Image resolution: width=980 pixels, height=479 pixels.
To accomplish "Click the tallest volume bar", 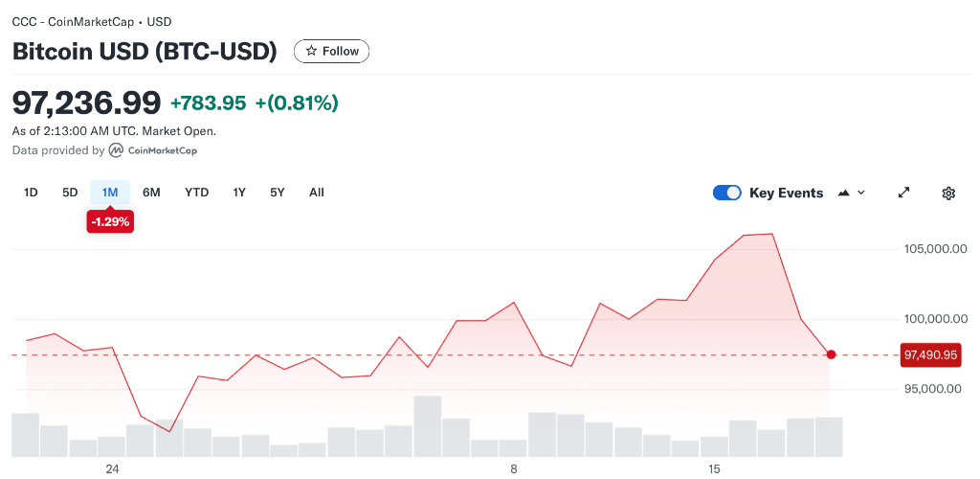I will (x=428, y=426).
